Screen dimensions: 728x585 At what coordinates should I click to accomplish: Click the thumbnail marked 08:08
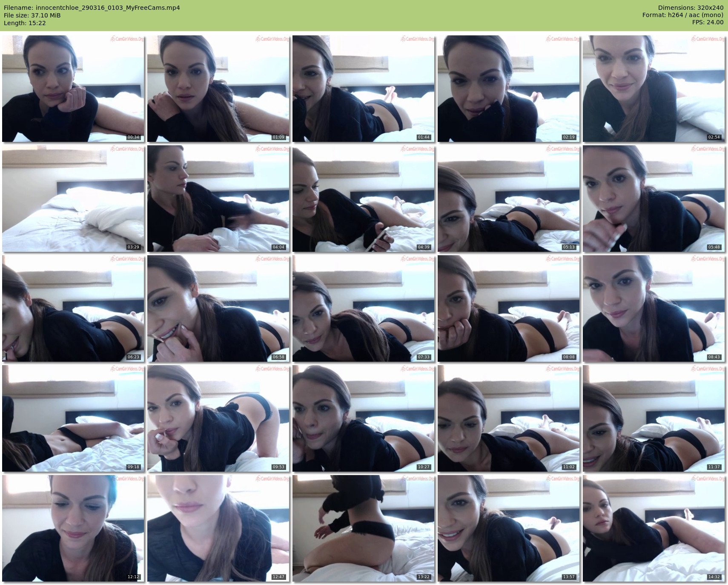508,308
